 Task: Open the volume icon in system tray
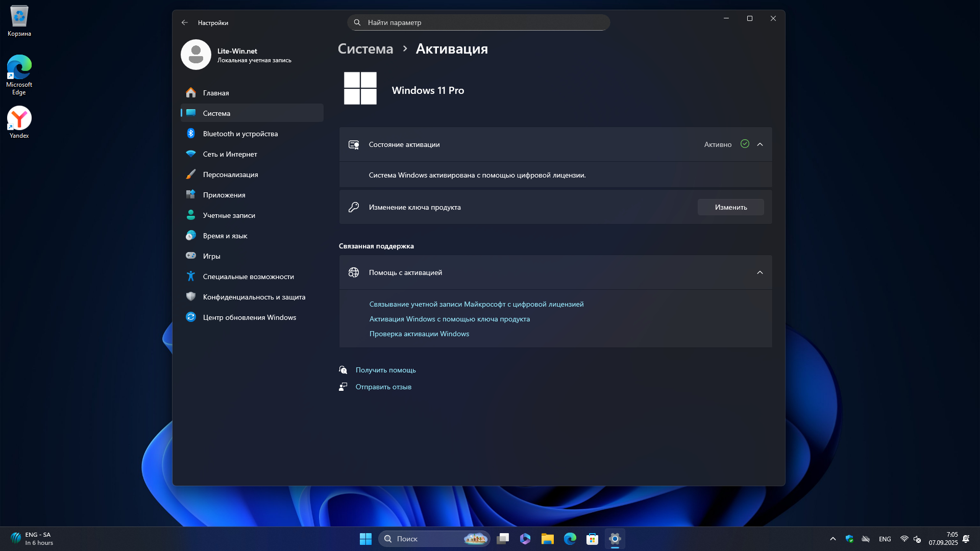[x=917, y=539]
